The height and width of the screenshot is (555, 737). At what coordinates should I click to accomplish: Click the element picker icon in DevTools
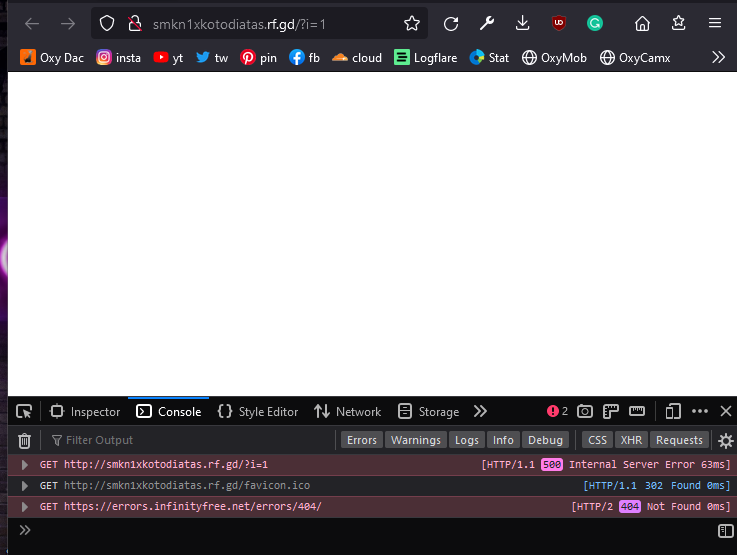click(24, 411)
